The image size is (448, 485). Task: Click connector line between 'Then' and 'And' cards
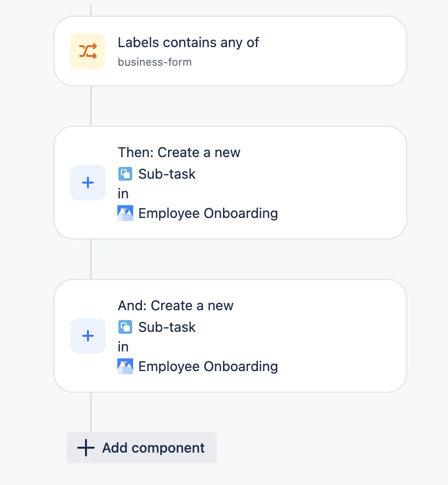click(91, 259)
